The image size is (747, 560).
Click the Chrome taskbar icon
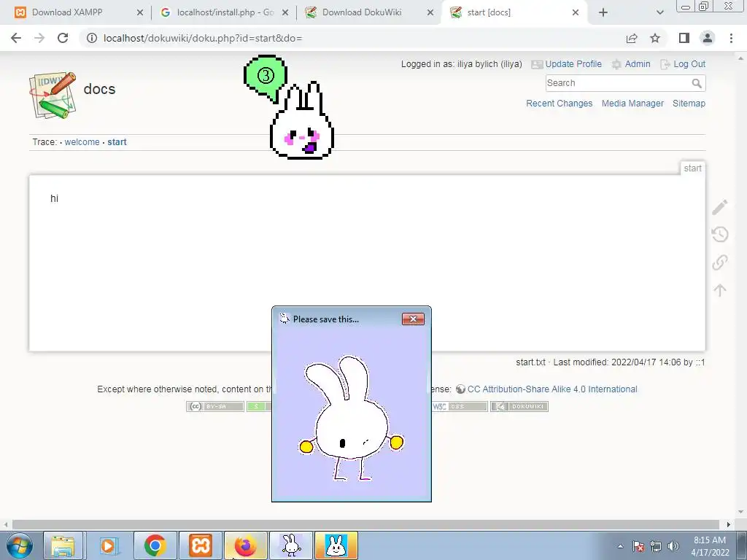click(155, 545)
